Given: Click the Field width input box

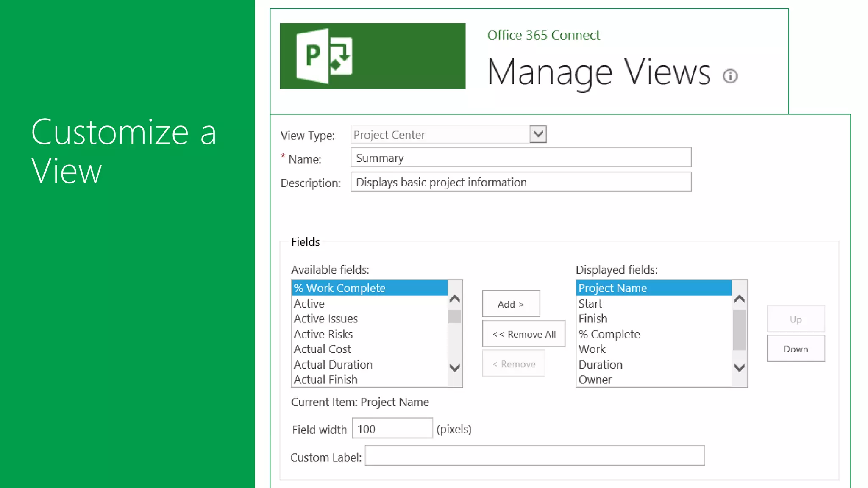Looking at the screenshot, I should (392, 429).
